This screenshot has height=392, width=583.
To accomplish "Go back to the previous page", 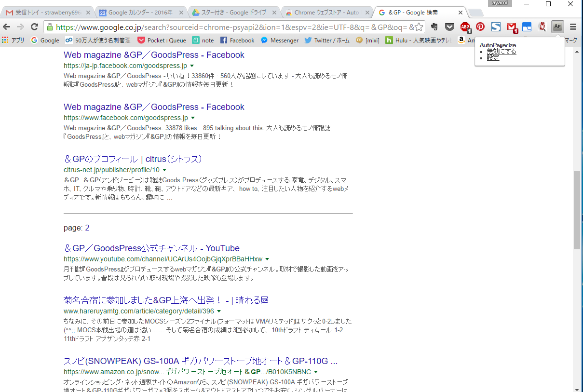I will pyautogui.click(x=7, y=27).
